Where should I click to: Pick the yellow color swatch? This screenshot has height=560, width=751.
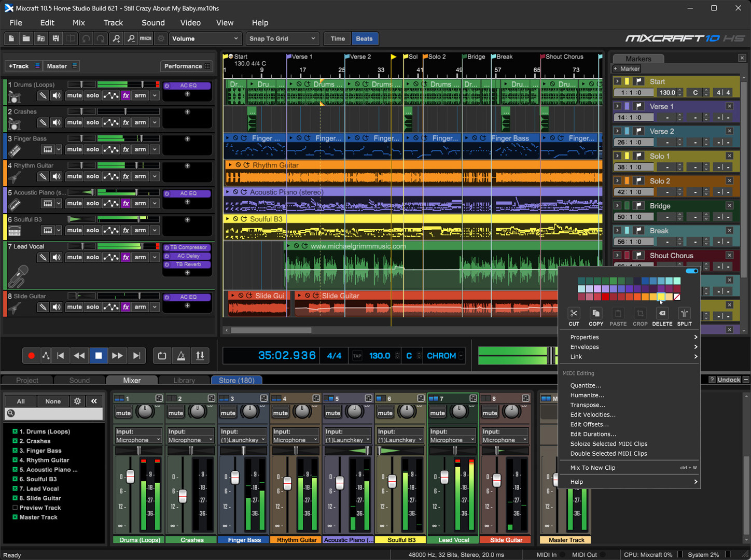pyautogui.click(x=661, y=297)
